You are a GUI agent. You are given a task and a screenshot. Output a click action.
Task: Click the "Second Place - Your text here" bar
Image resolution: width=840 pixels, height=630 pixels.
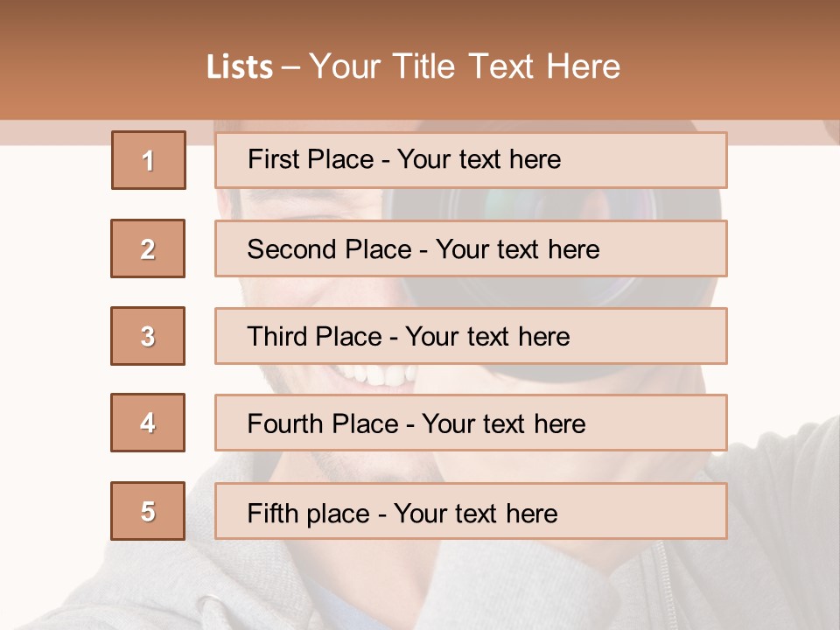[471, 248]
